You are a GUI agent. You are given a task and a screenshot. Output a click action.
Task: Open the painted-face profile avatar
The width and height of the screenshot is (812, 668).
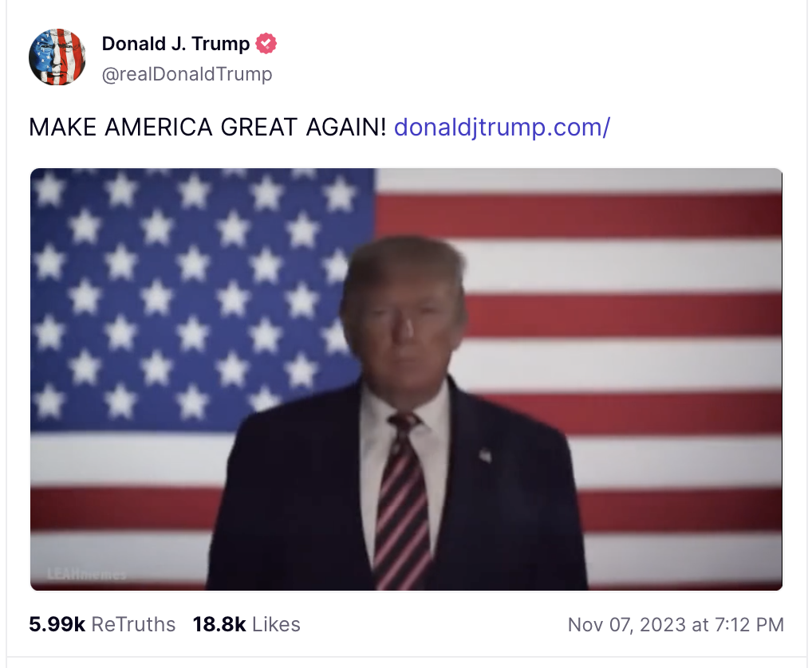pyautogui.click(x=57, y=57)
